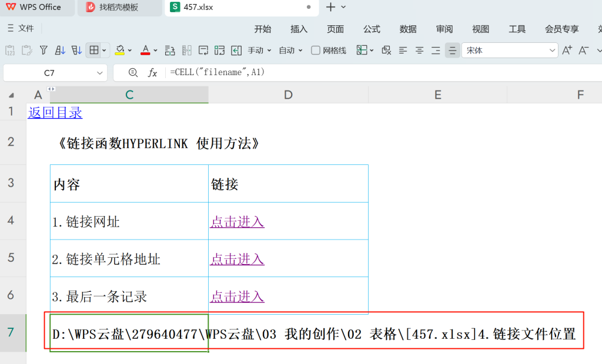
Task: Open the 审阅 ribbon tab
Action: [x=444, y=29]
